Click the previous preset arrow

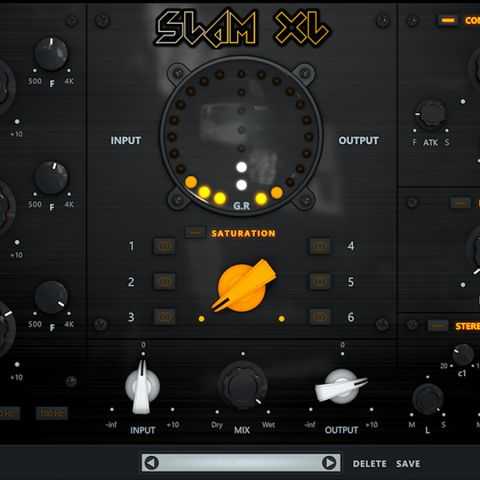[x=152, y=463]
